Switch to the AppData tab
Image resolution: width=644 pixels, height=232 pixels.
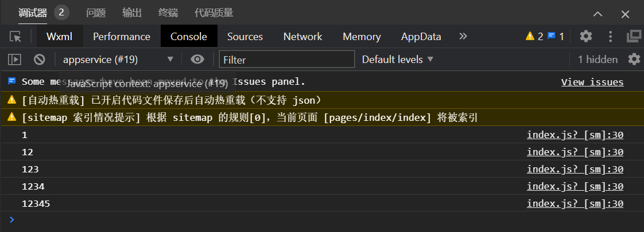click(421, 37)
